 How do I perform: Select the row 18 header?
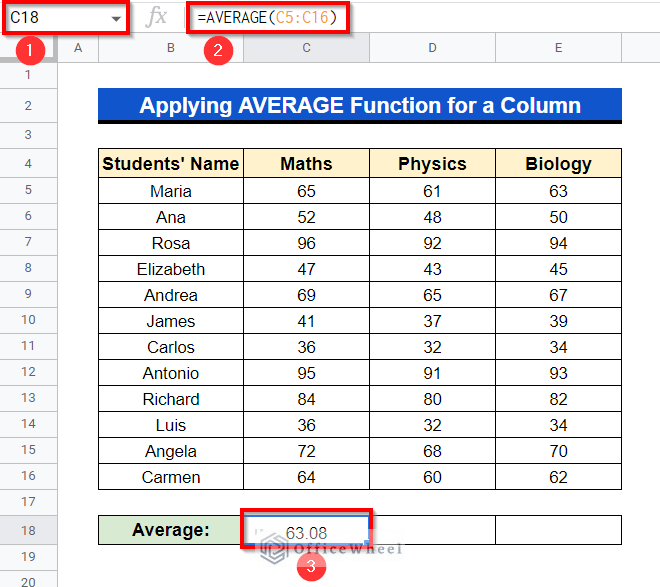pos(28,530)
